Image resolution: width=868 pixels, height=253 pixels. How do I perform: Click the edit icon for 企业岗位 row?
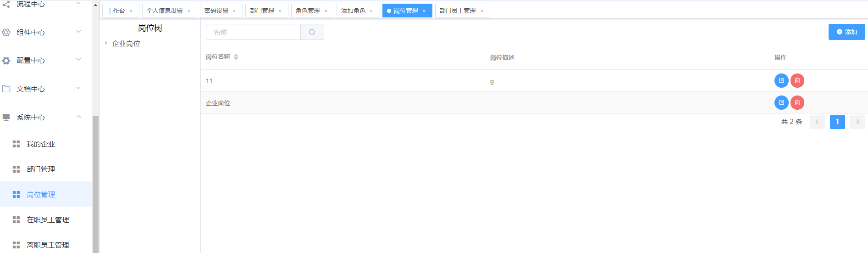[781, 102]
